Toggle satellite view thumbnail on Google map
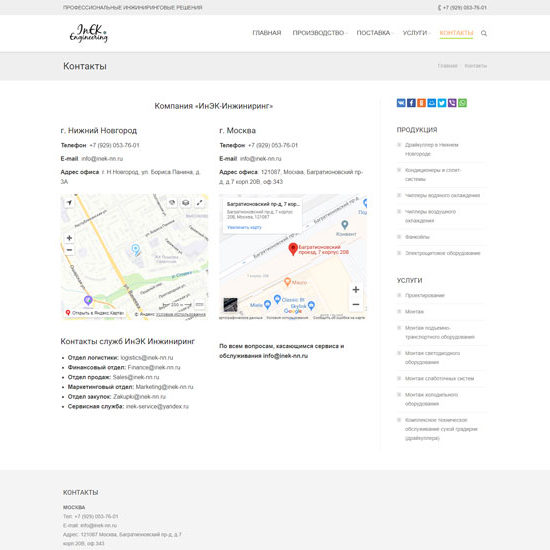Viewport: 550px width, 550px height. pyautogui.click(x=230, y=304)
